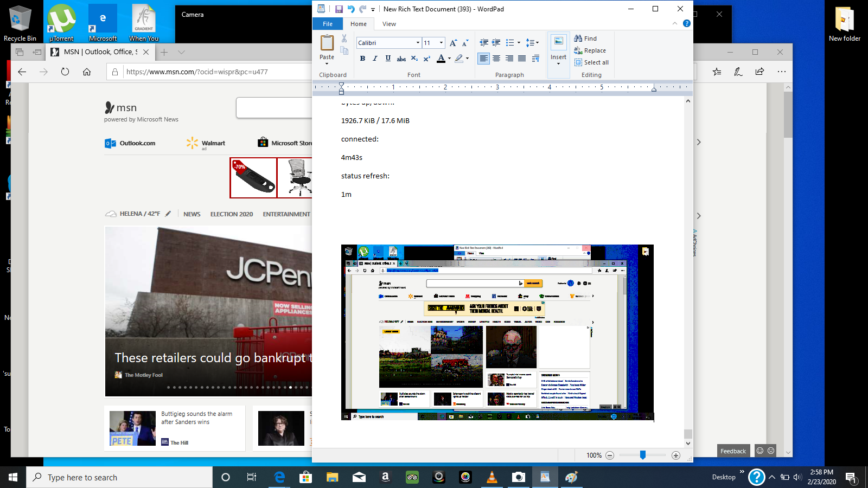Align text to the right
Viewport: 868px width, 488px height.
509,59
